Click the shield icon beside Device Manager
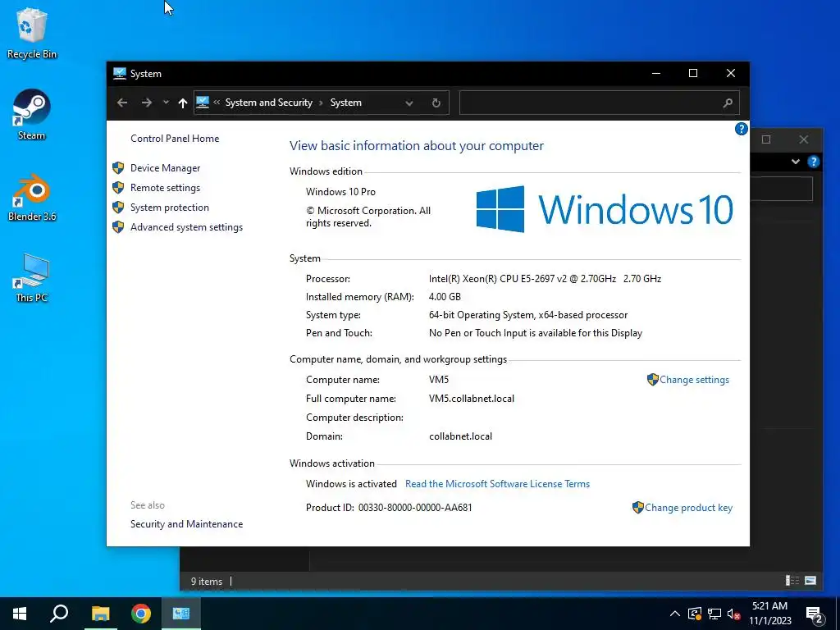The width and height of the screenshot is (840, 630). pyautogui.click(x=118, y=167)
